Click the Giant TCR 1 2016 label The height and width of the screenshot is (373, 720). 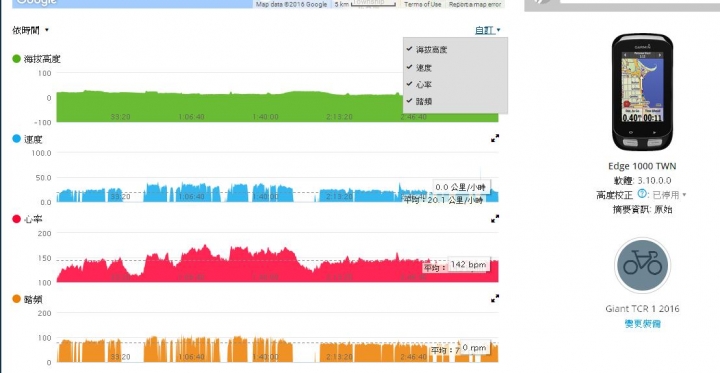point(642,308)
